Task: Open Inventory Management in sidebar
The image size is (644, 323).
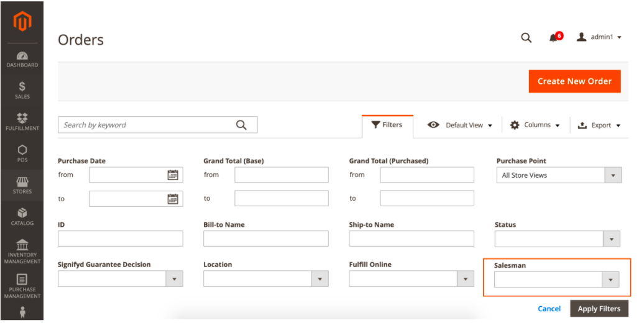Action: 22,252
